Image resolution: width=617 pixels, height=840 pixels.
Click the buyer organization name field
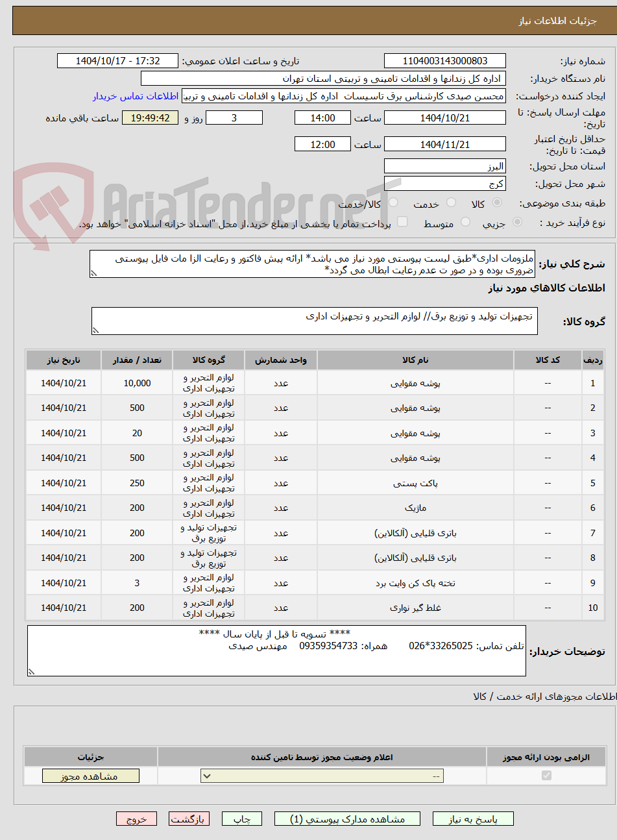323,79
